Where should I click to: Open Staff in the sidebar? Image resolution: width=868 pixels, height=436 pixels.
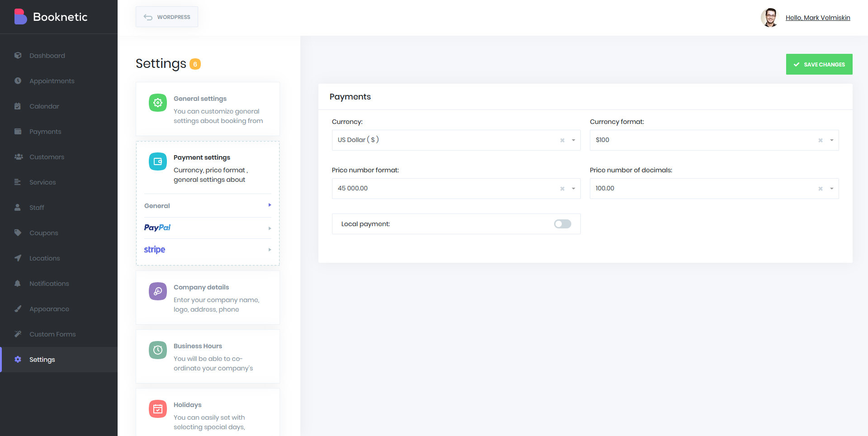coord(59,208)
